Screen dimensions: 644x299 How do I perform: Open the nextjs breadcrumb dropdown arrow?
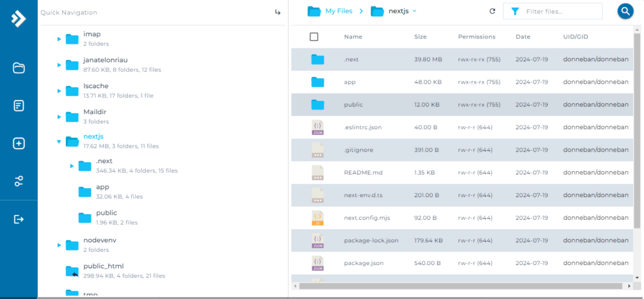tap(414, 11)
